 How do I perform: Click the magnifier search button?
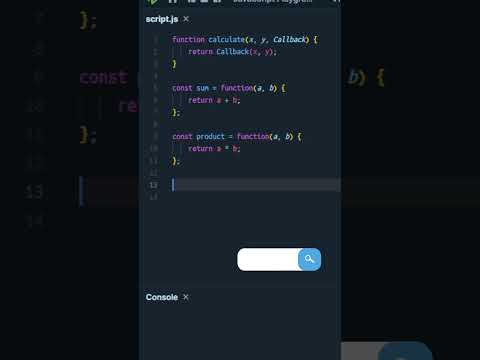click(x=310, y=259)
